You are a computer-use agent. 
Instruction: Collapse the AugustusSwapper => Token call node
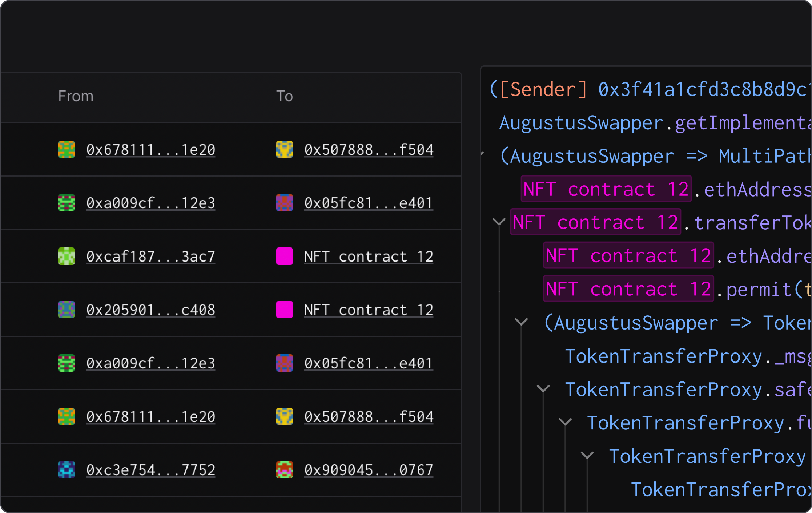[x=521, y=322]
